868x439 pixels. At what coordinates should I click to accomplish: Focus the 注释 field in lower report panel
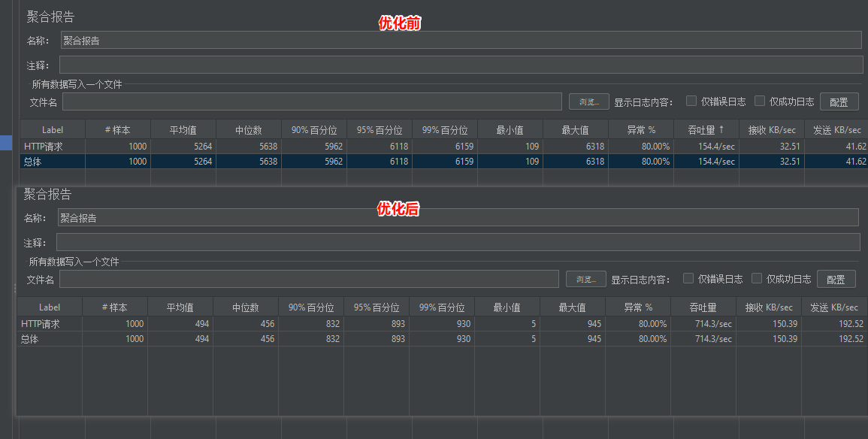pyautogui.click(x=458, y=242)
